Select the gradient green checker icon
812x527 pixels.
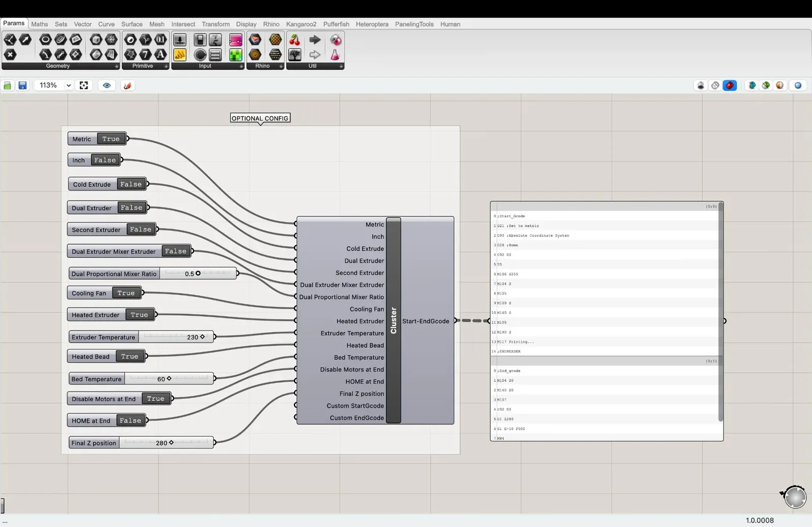pyautogui.click(x=235, y=54)
